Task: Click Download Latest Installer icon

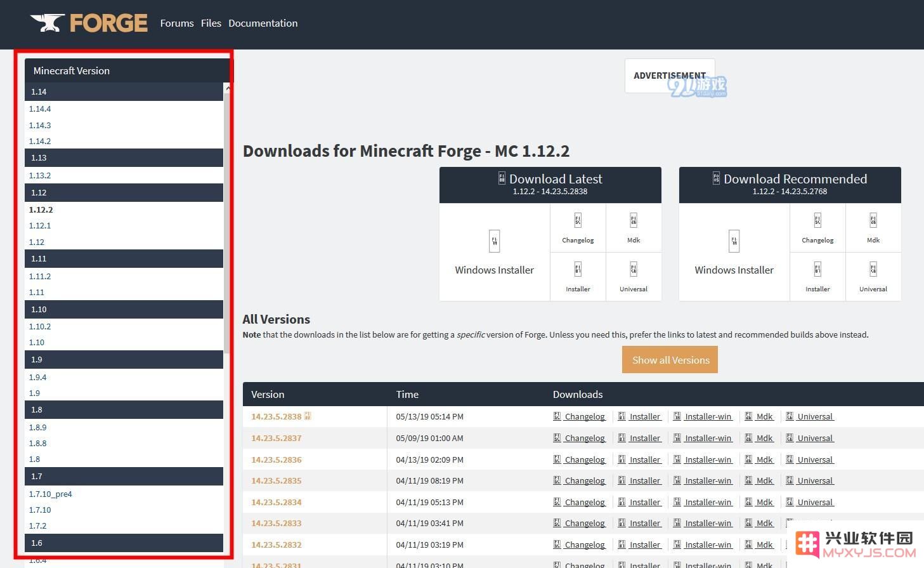Action: [x=578, y=269]
